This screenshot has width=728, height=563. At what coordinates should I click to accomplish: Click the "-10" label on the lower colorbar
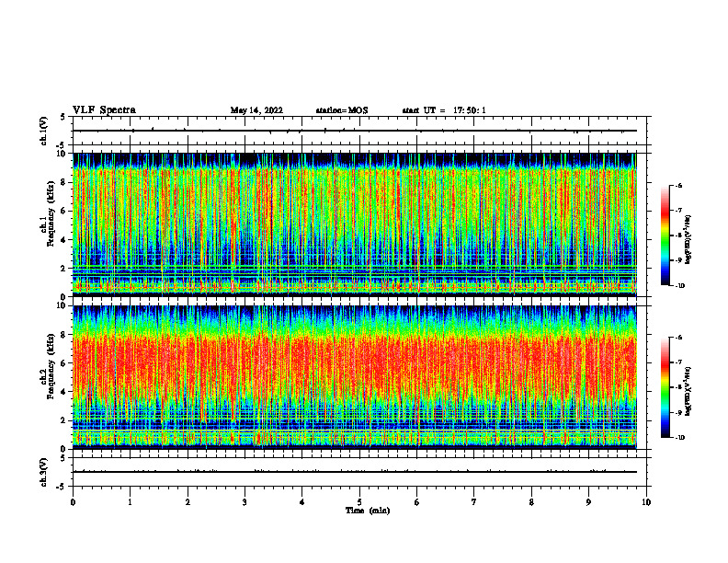679,438
